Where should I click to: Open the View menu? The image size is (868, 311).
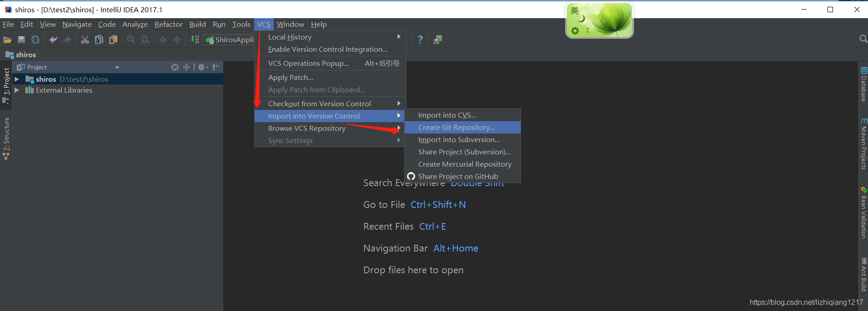click(48, 24)
